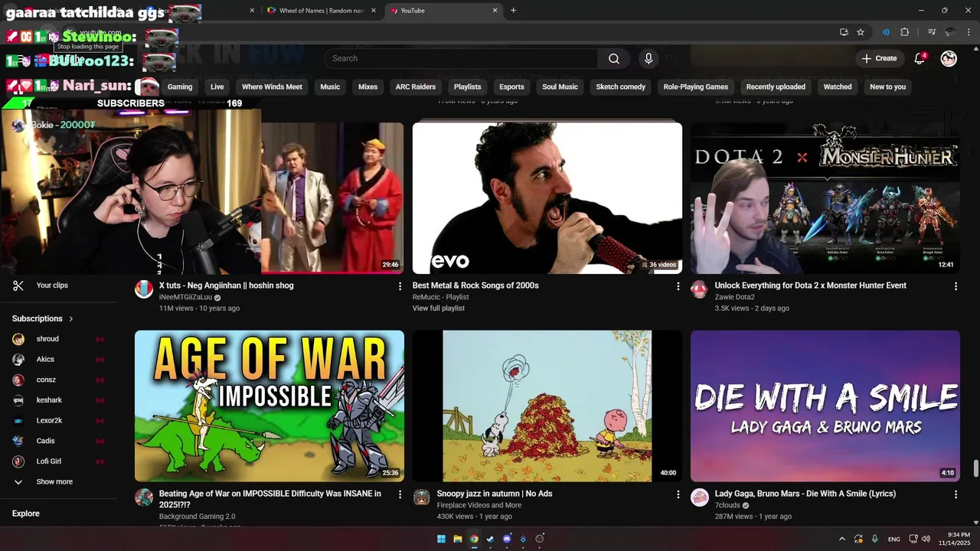The image size is (980, 551).
Task: Open more options for Best Metal & Rock playlist
Action: 678,286
